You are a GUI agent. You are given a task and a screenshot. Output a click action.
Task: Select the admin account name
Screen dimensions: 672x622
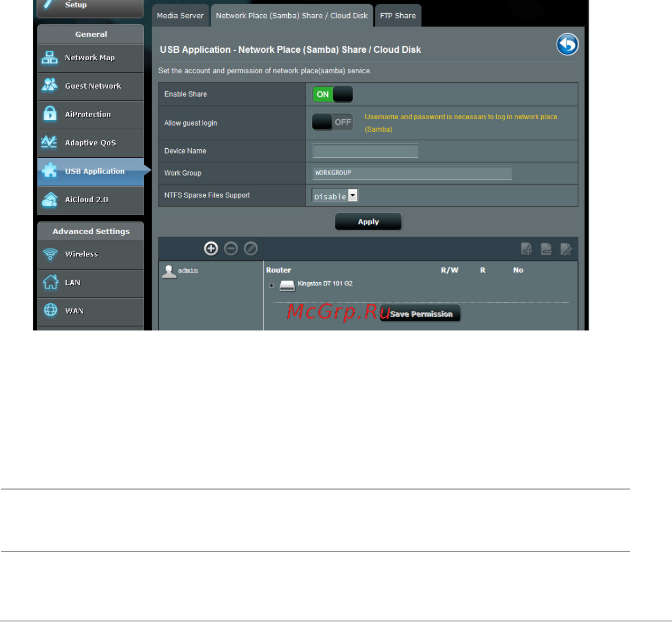coord(188,271)
